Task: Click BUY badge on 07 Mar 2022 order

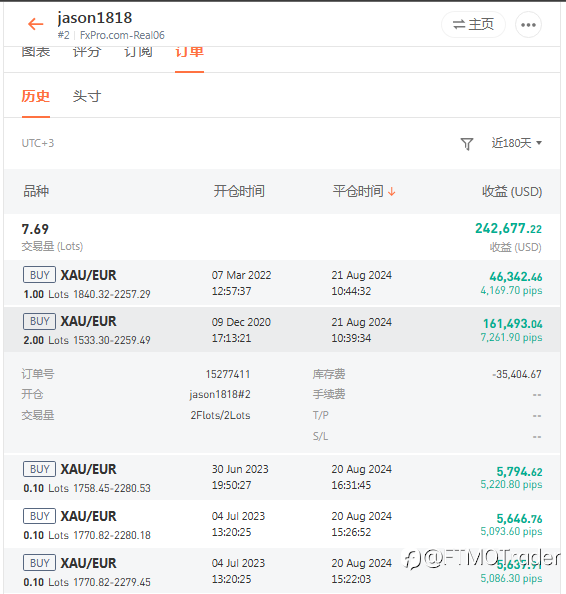Action: (39, 275)
